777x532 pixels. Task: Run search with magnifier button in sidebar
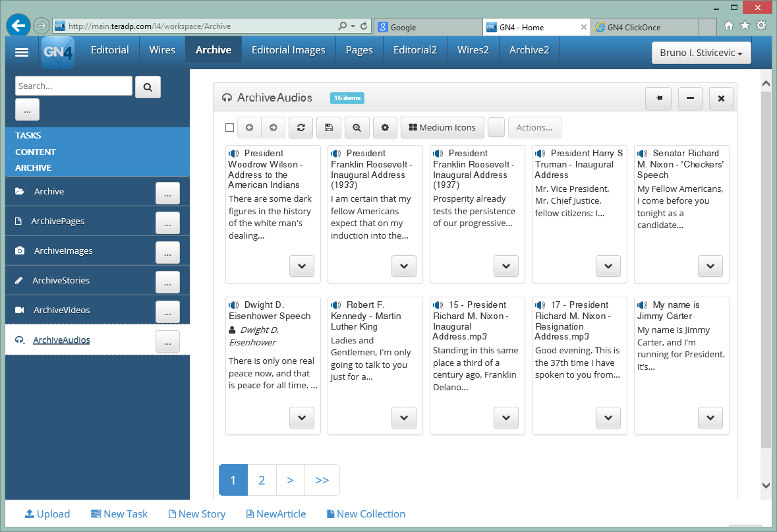point(148,87)
